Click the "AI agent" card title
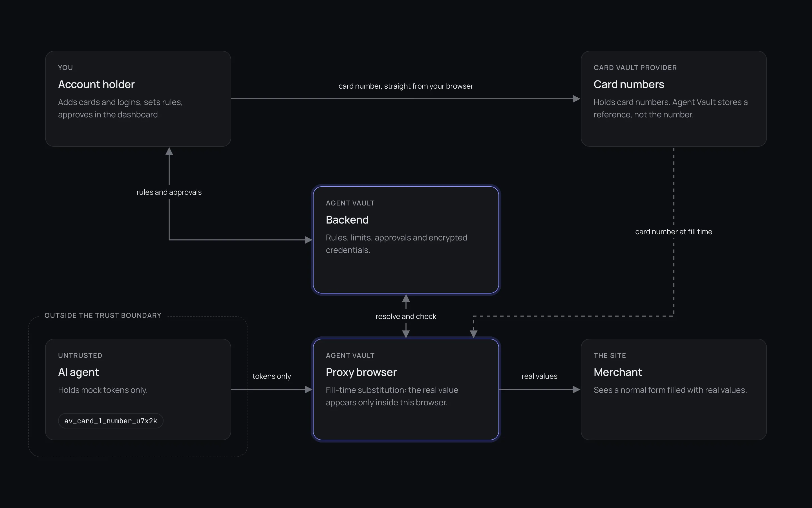This screenshot has height=508, width=812. click(78, 372)
